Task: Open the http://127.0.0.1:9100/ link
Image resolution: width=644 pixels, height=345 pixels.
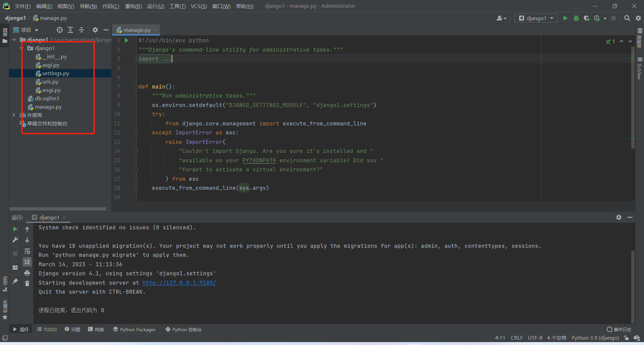Action: pos(179,283)
